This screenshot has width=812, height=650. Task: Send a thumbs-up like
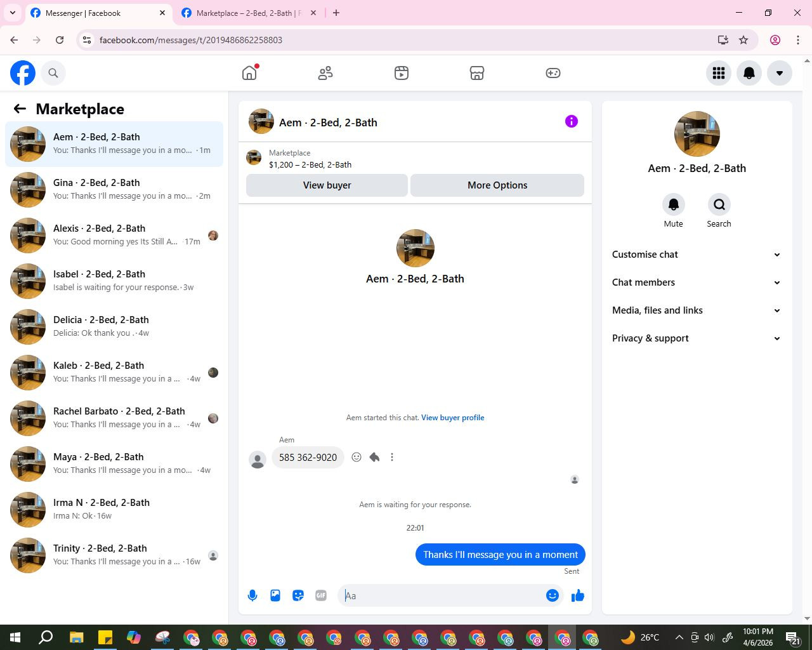(x=578, y=595)
